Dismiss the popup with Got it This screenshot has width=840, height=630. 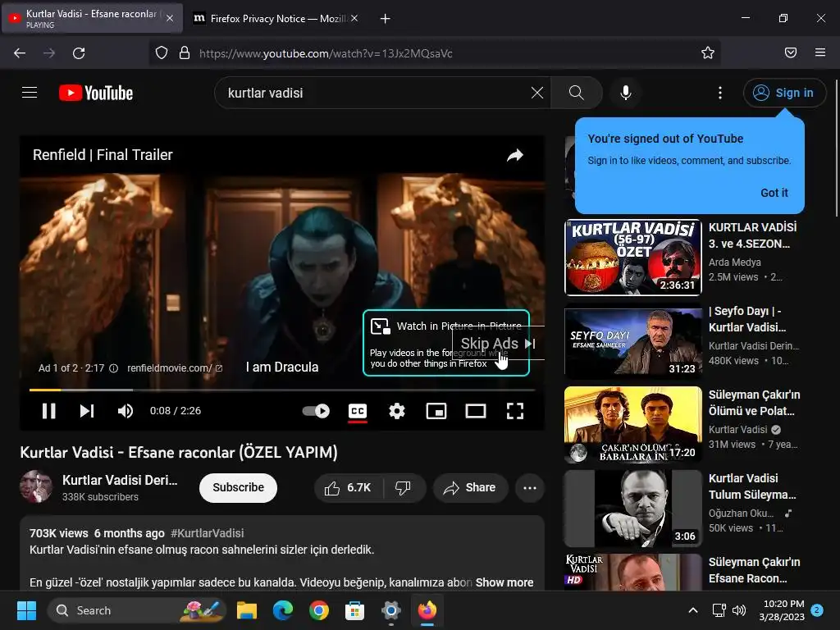[774, 193]
